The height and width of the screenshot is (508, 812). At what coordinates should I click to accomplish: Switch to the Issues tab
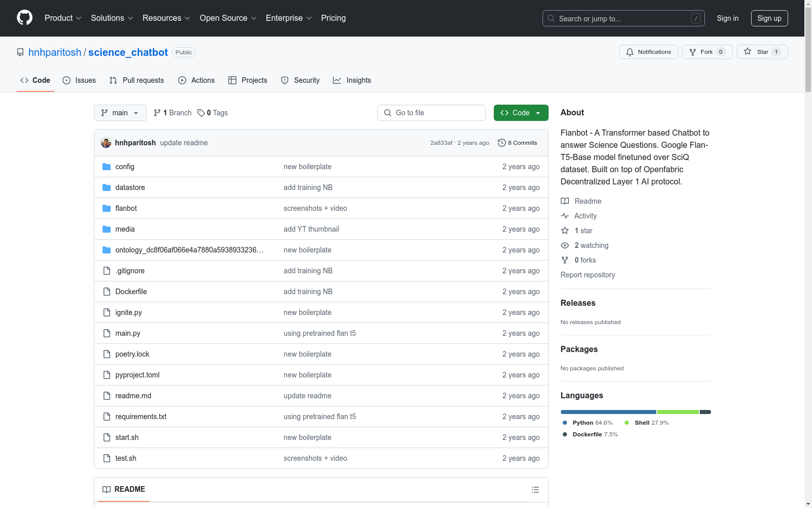(79, 80)
